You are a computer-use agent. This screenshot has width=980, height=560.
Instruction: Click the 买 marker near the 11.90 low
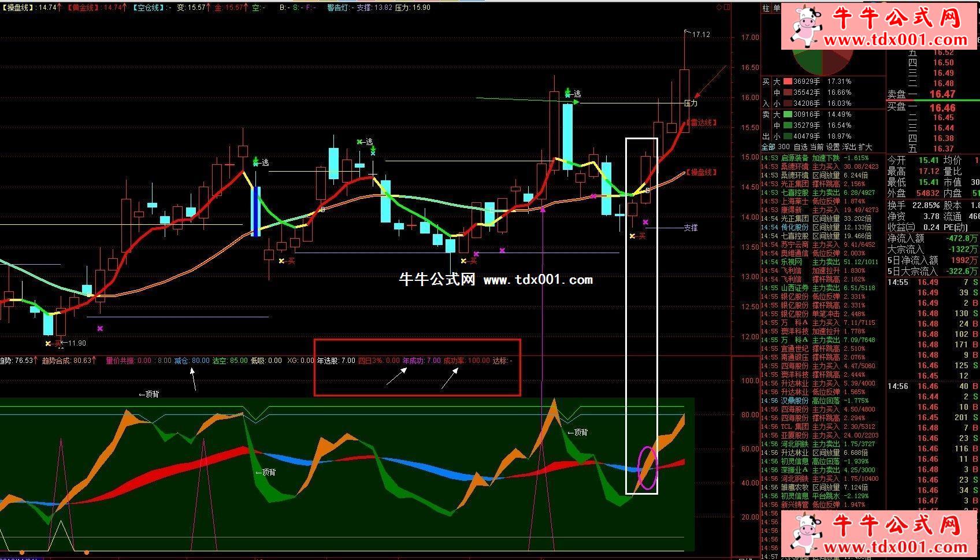point(53,343)
